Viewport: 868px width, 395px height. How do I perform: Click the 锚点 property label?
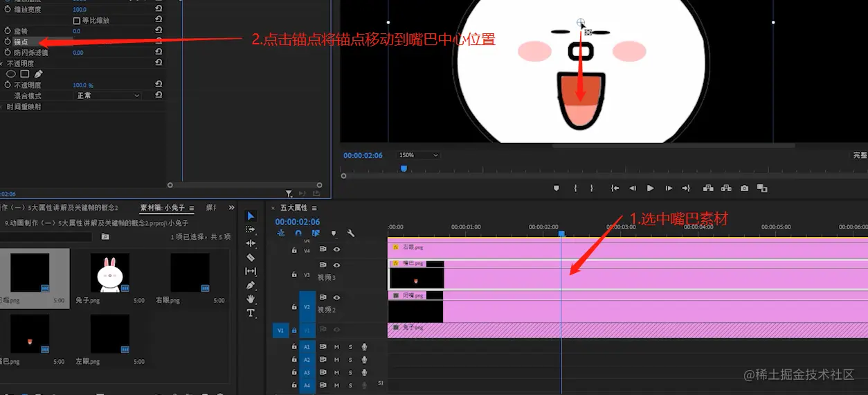coord(21,42)
